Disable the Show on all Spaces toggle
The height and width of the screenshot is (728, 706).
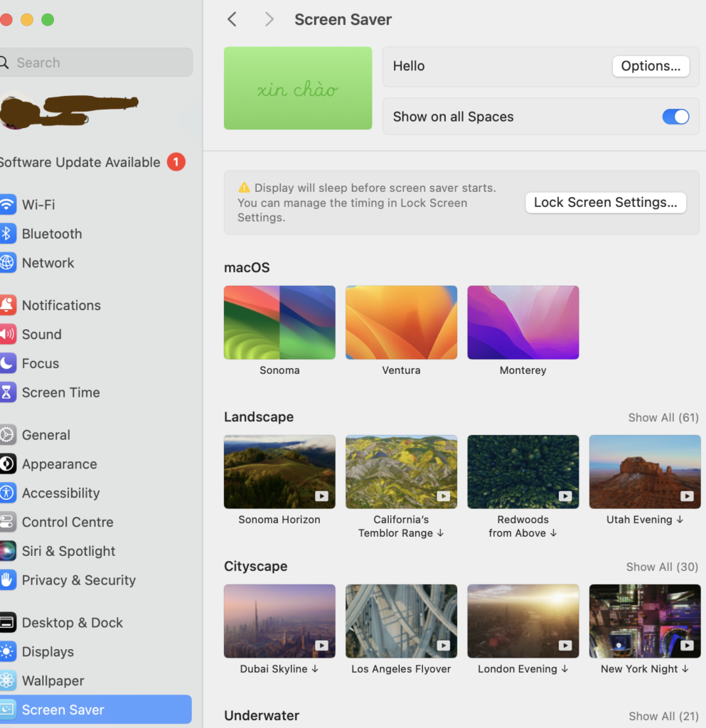point(675,117)
